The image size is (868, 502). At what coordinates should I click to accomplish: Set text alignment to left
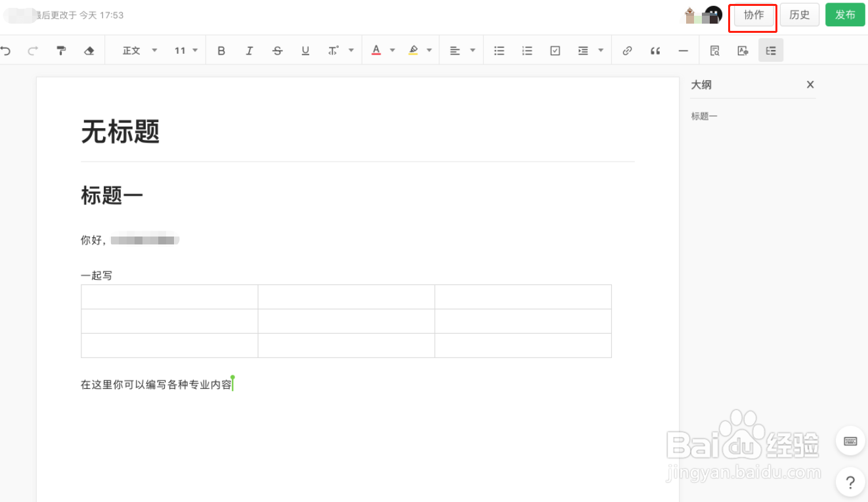pos(455,51)
